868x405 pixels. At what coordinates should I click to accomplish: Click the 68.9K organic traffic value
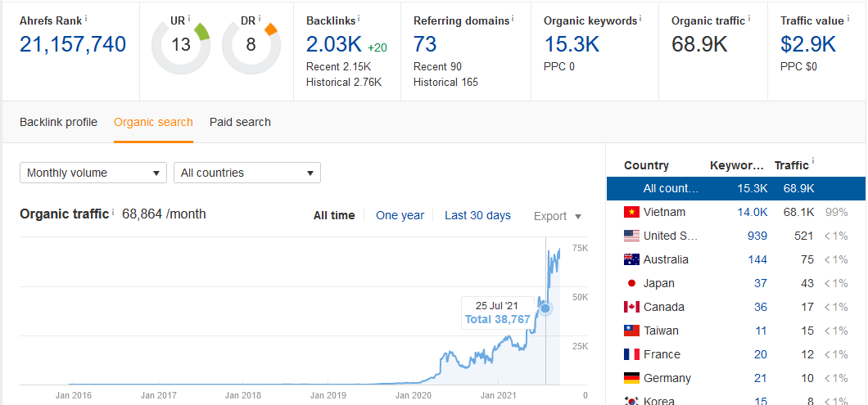699,44
